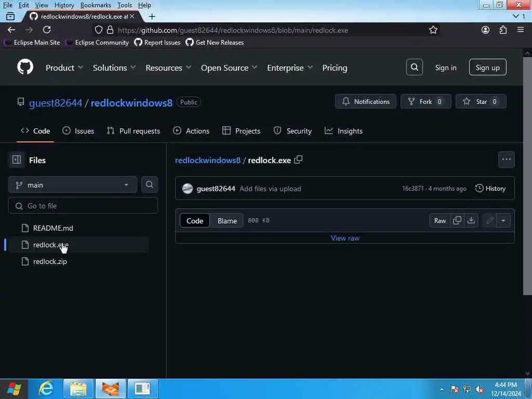532x399 pixels.
Task: Open the Security tab
Action: pyautogui.click(x=292, y=130)
